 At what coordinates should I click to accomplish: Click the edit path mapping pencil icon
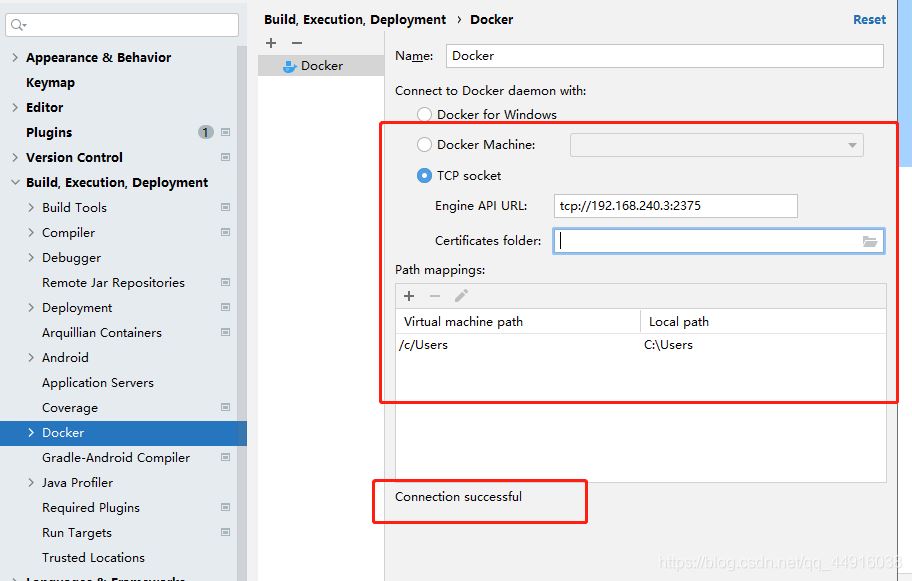pyautogui.click(x=461, y=296)
